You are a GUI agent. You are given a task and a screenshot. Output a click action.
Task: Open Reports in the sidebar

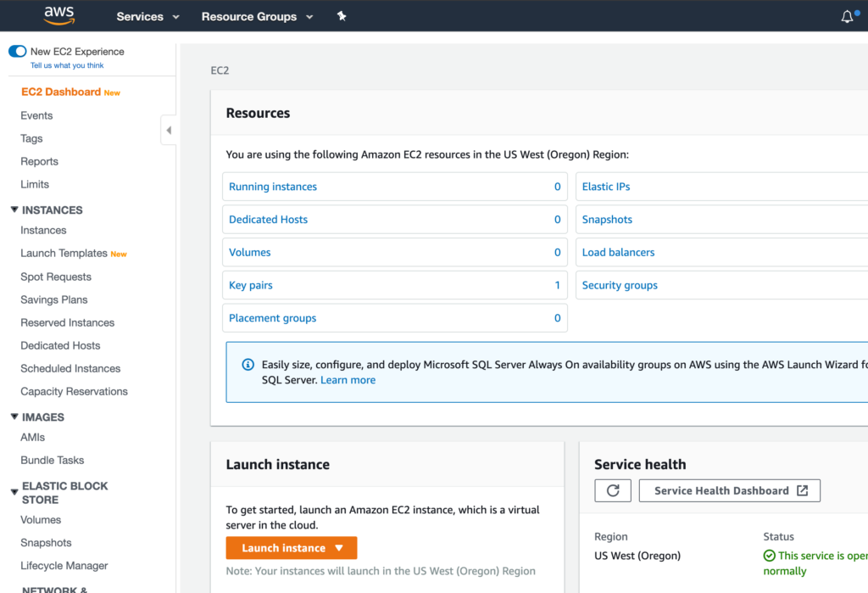39,161
